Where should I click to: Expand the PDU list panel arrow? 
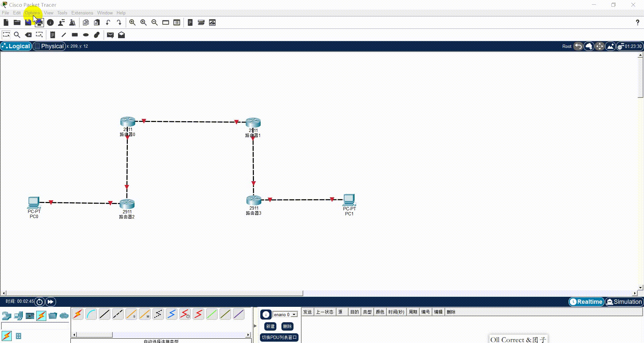point(255,326)
